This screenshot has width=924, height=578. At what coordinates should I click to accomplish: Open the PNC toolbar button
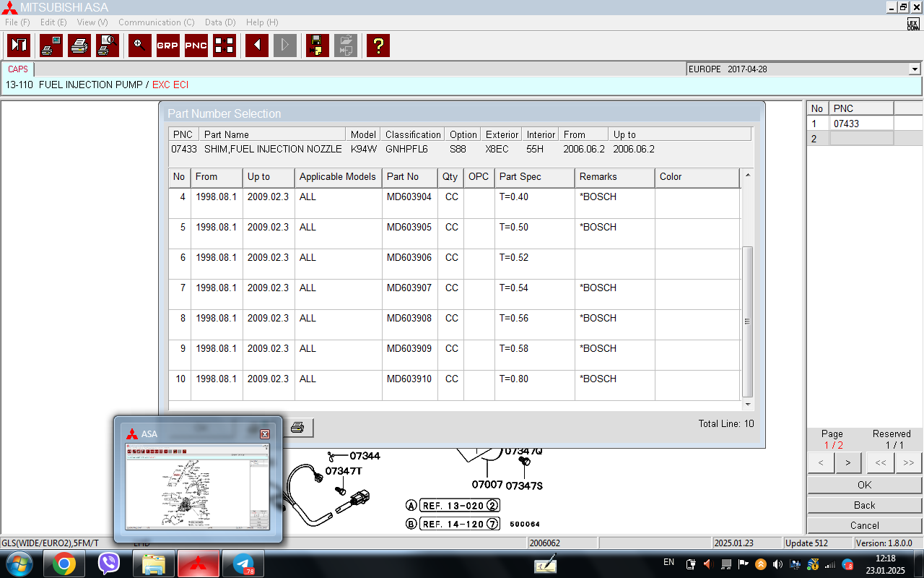[196, 46]
